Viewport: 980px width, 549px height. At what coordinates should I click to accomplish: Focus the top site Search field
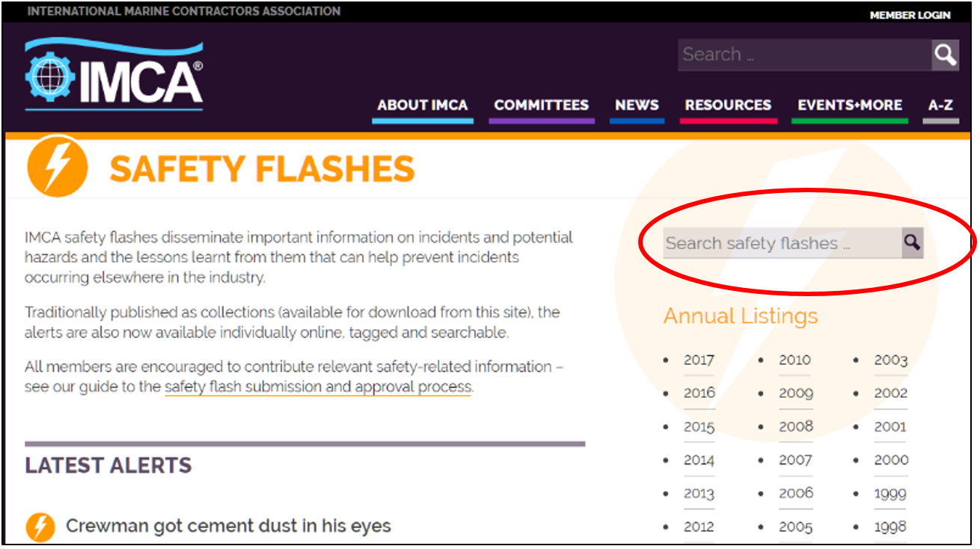804,55
